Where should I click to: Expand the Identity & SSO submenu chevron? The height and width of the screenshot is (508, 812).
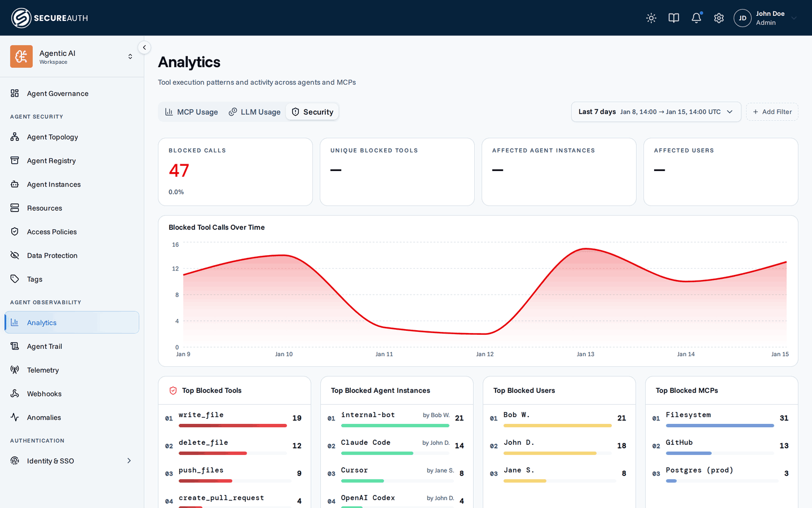pyautogui.click(x=129, y=461)
